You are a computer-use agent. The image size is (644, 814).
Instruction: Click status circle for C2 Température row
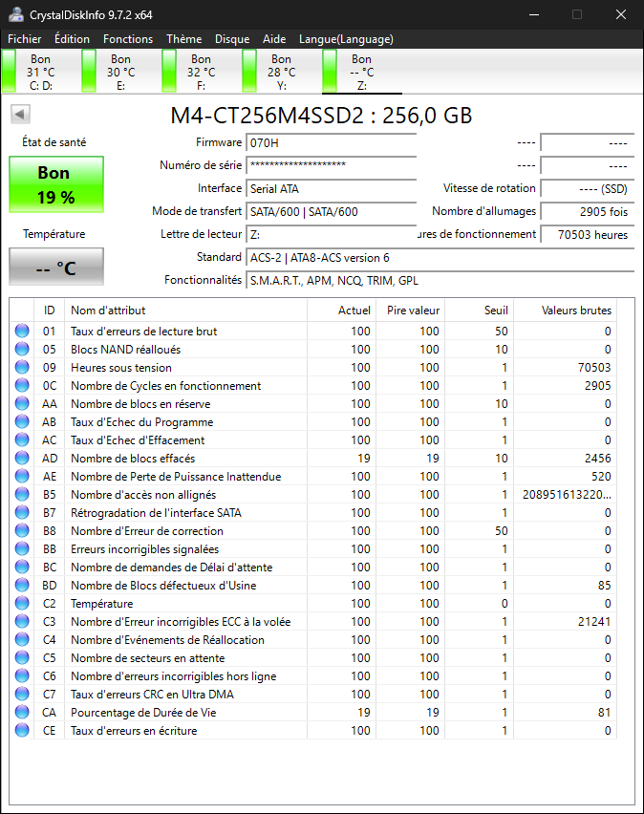pyautogui.click(x=22, y=603)
